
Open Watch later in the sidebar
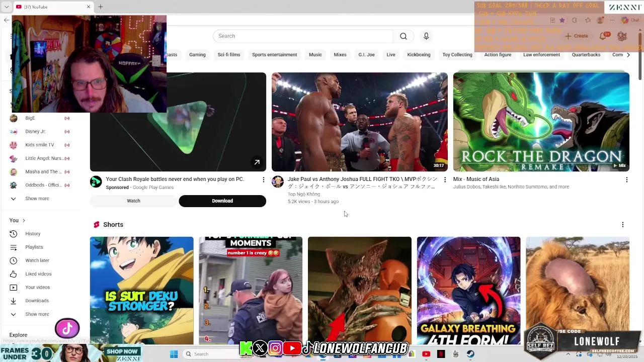tap(37, 260)
